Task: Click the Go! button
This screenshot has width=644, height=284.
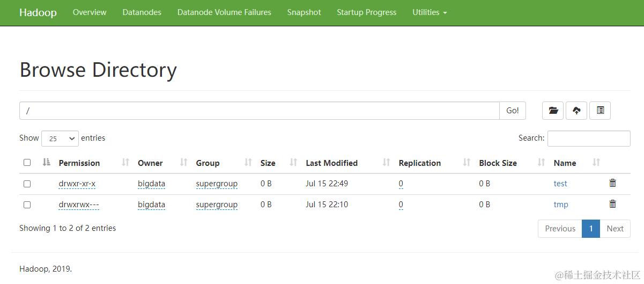Action: 513,111
